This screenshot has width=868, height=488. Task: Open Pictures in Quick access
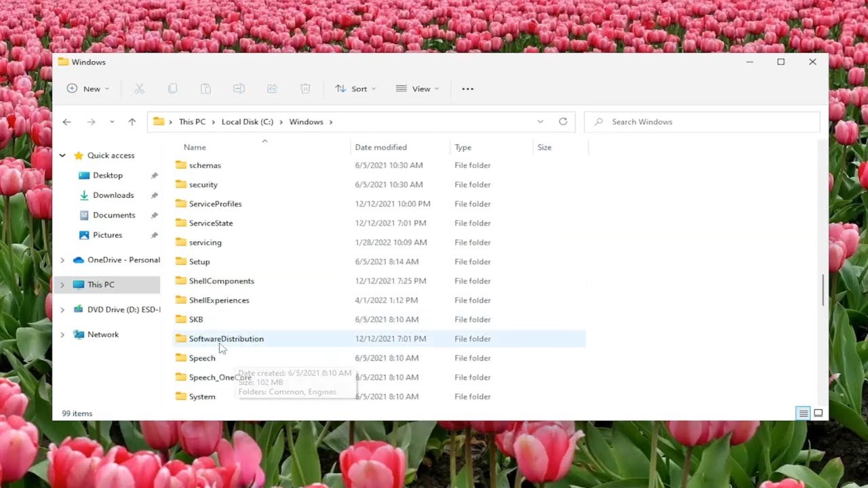point(107,235)
